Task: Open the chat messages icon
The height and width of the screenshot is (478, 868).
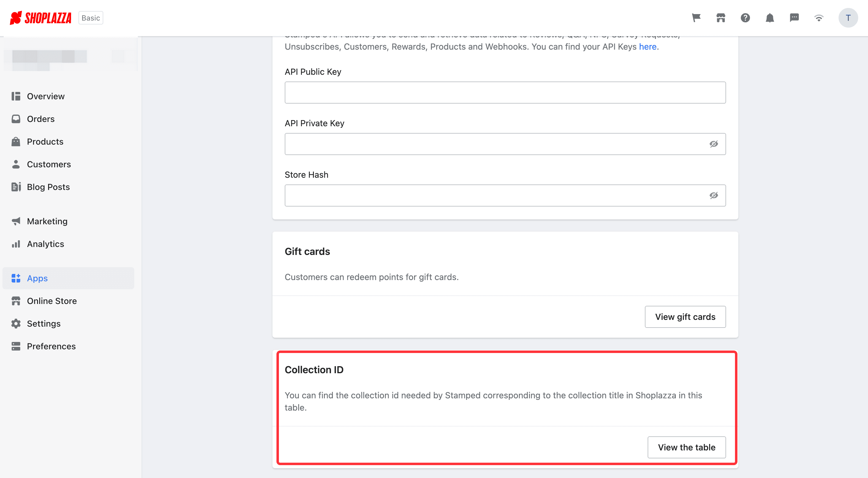Action: click(794, 18)
